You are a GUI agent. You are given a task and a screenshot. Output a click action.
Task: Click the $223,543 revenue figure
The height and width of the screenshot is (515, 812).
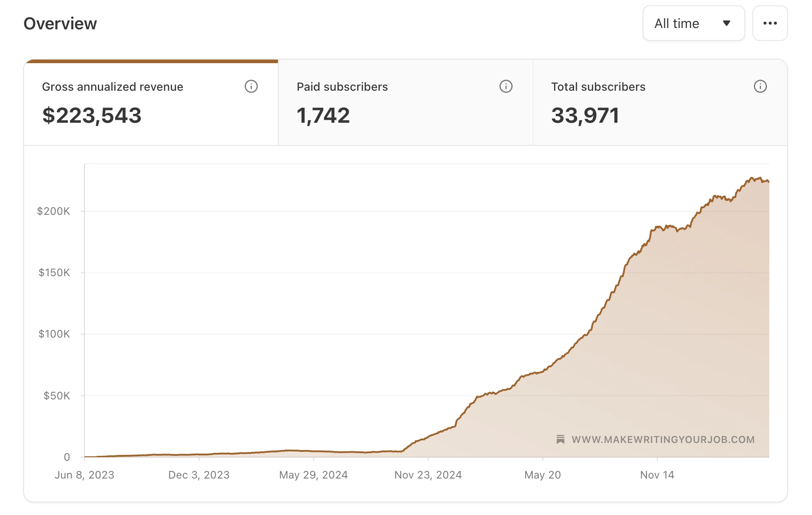pyautogui.click(x=92, y=116)
